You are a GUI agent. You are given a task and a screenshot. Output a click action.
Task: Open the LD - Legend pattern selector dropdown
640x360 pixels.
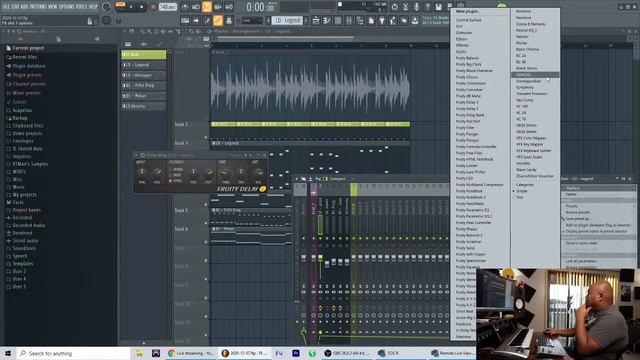point(288,20)
